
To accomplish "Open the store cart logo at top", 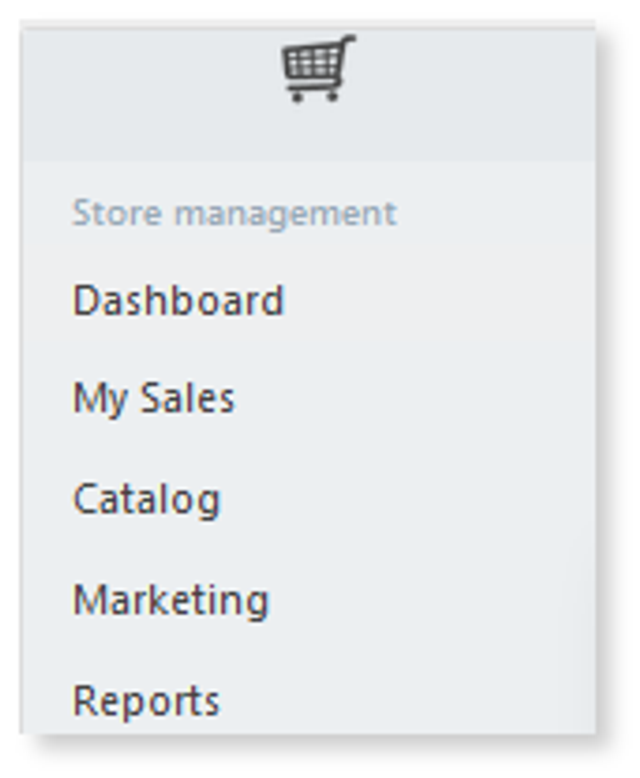I will point(318,68).
